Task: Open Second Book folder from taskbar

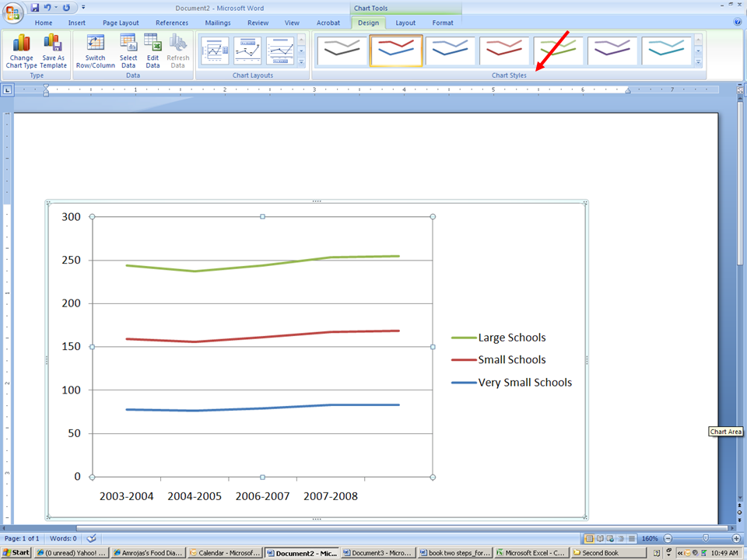Action: 608,553
